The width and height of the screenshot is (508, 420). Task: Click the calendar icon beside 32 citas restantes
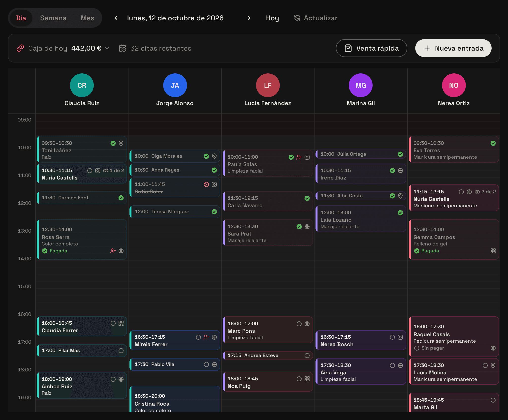tap(123, 48)
